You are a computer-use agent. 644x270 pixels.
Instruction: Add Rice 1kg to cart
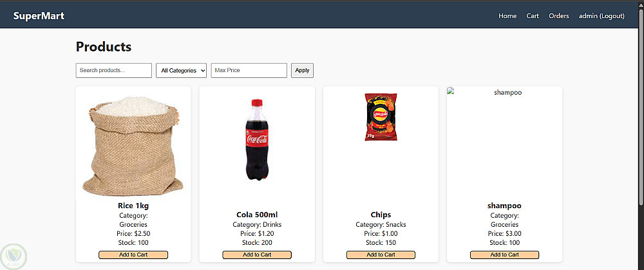click(x=133, y=255)
